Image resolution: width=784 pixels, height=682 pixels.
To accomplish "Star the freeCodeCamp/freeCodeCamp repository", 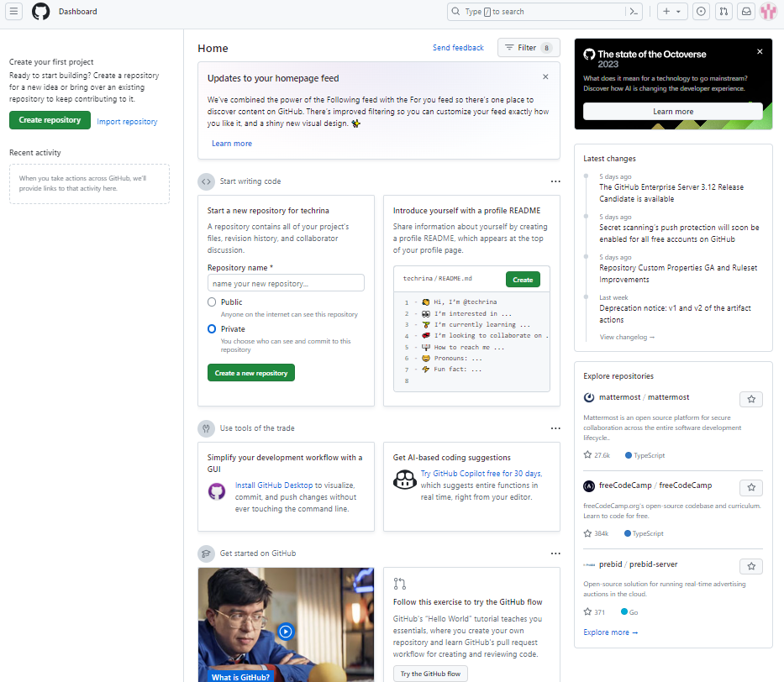I will 751,487.
